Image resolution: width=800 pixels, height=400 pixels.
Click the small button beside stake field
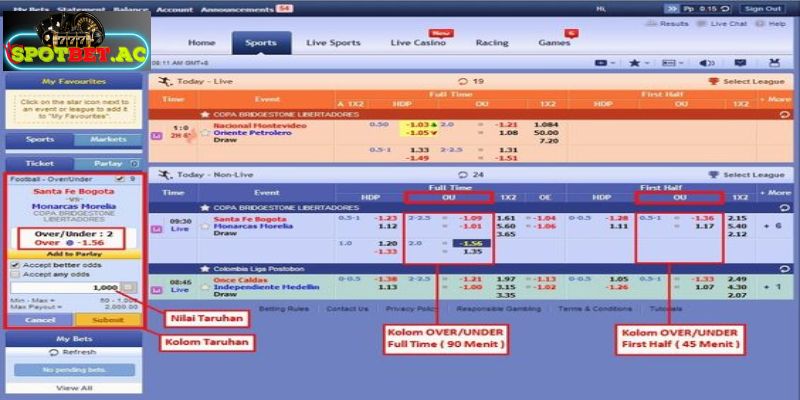129,288
